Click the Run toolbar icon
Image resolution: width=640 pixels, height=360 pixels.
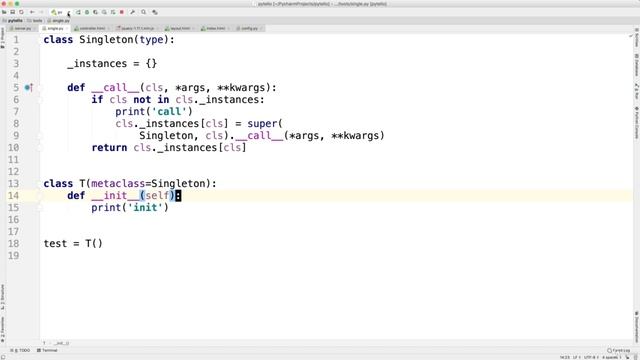[78, 12]
